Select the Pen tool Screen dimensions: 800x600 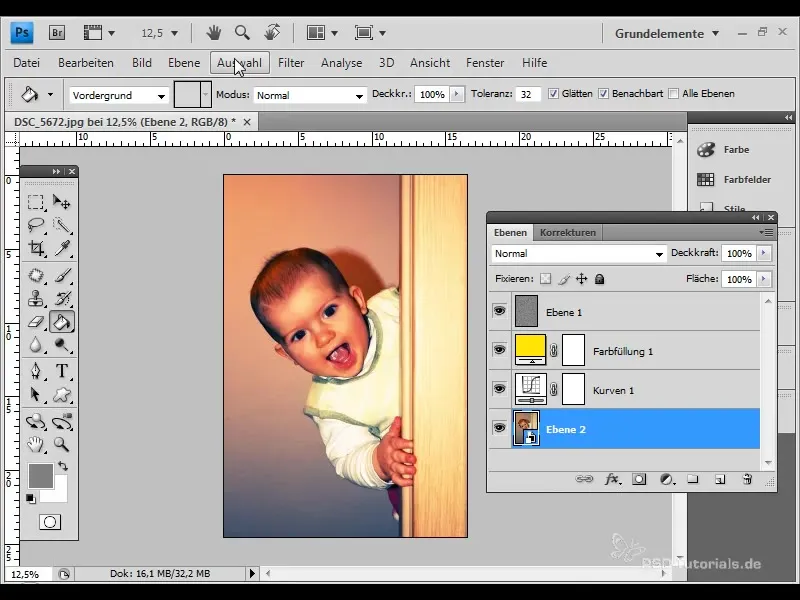click(x=36, y=370)
